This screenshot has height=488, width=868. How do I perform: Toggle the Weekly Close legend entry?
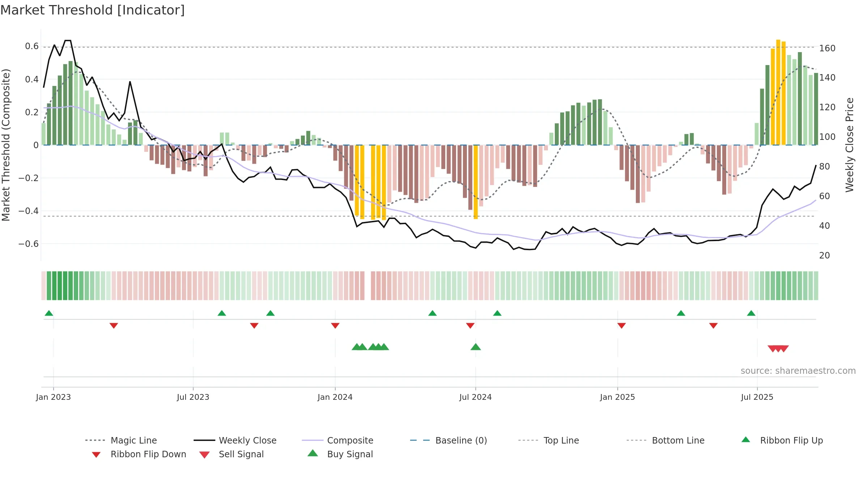[x=235, y=440]
